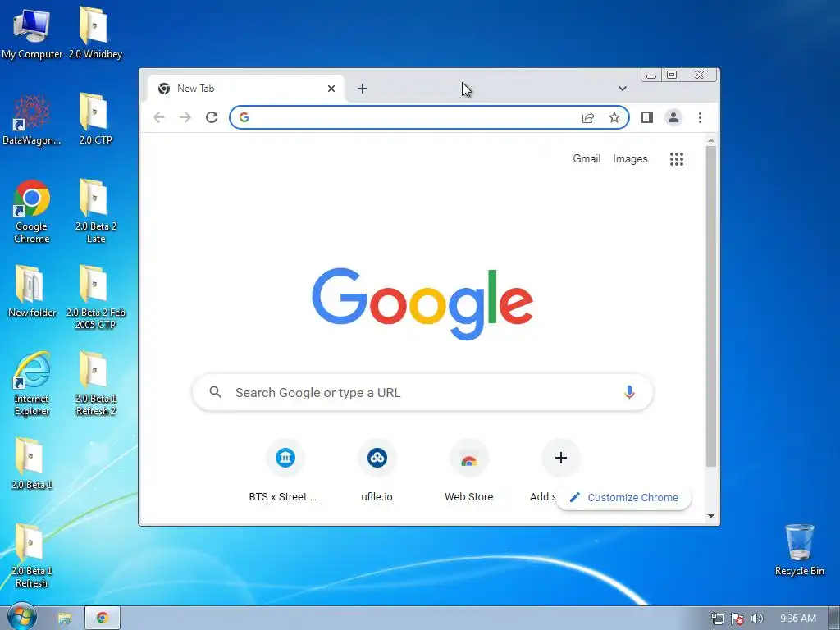Click the Search Google or type a URL box
This screenshot has height=630, width=840.
point(422,392)
